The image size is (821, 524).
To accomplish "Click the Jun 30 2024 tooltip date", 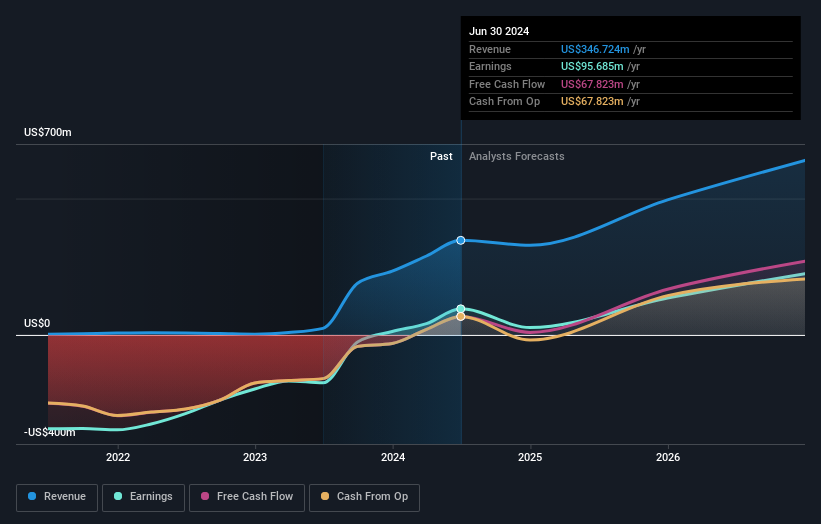I will pos(499,31).
